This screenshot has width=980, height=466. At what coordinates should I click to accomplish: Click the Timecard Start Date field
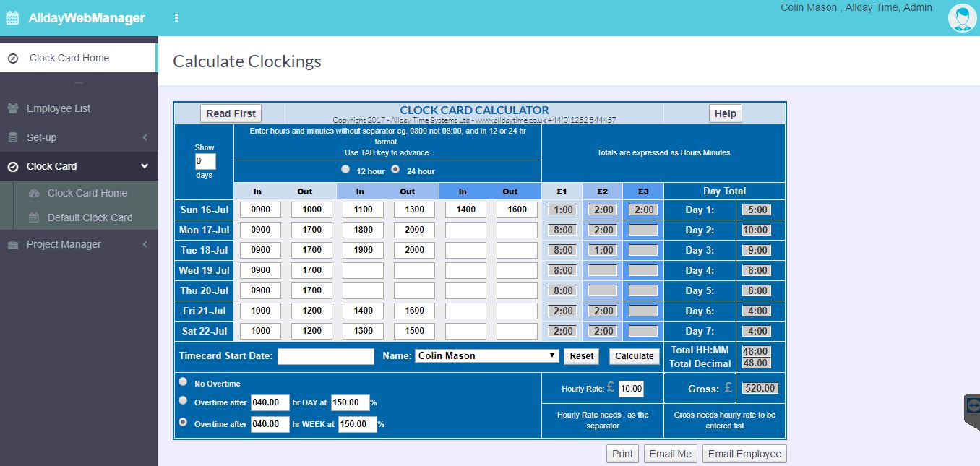325,355
